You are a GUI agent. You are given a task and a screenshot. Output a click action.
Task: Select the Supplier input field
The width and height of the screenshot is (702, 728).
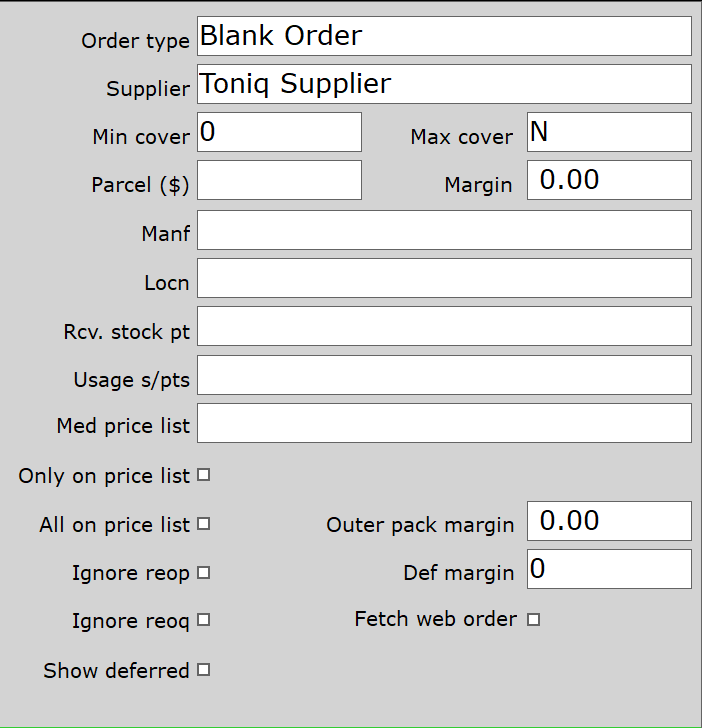pyautogui.click(x=444, y=84)
